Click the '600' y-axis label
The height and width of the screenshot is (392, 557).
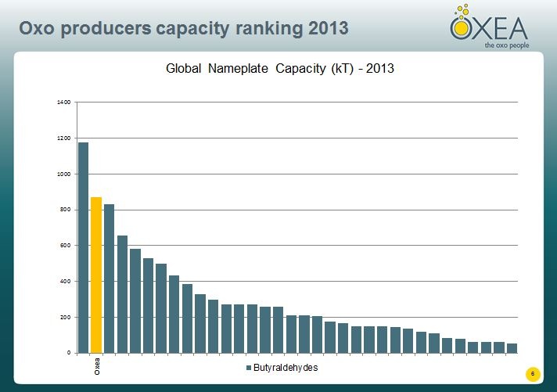click(x=66, y=246)
